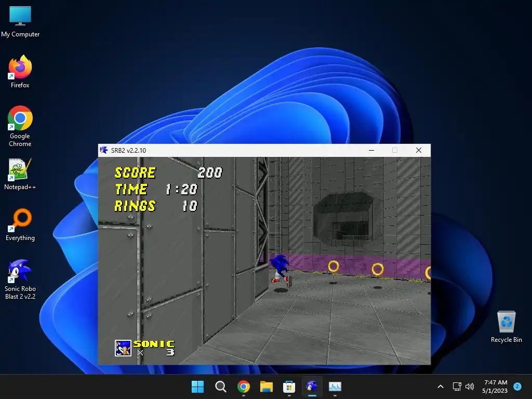This screenshot has width=532, height=399.
Task: Open the clock showing 7:47 AM
Action: click(495, 387)
